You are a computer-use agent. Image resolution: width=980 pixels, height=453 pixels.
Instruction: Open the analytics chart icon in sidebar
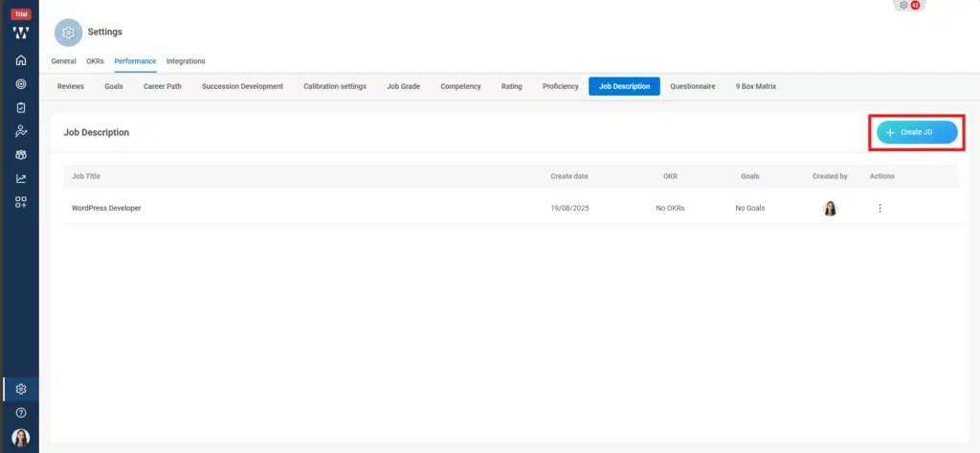tap(21, 178)
